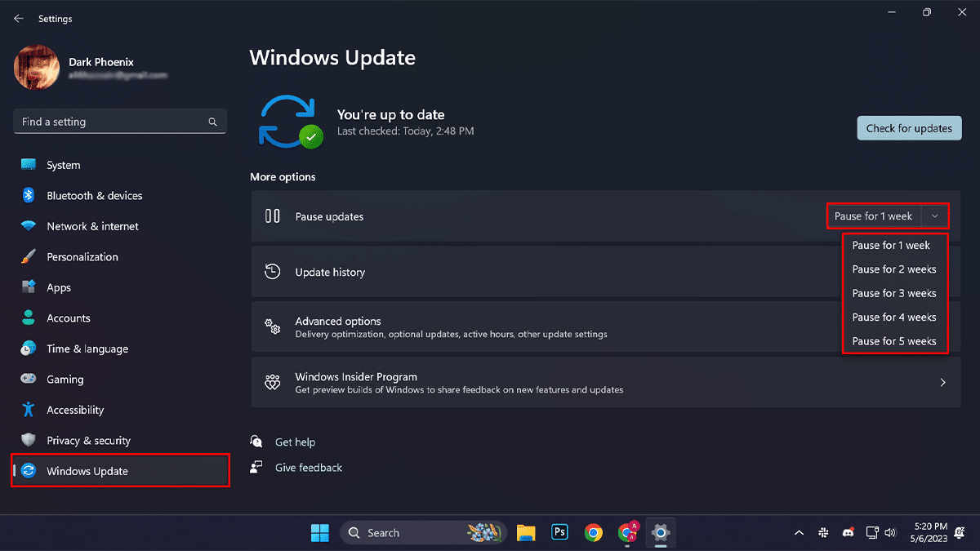Click the Accessibility figure icon
This screenshot has width=980, height=551.
(x=29, y=410)
